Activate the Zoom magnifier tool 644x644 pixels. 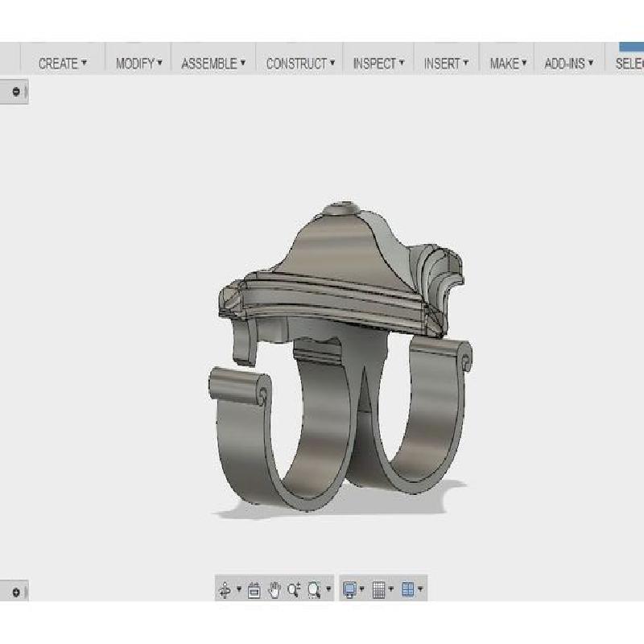pyautogui.click(x=294, y=591)
